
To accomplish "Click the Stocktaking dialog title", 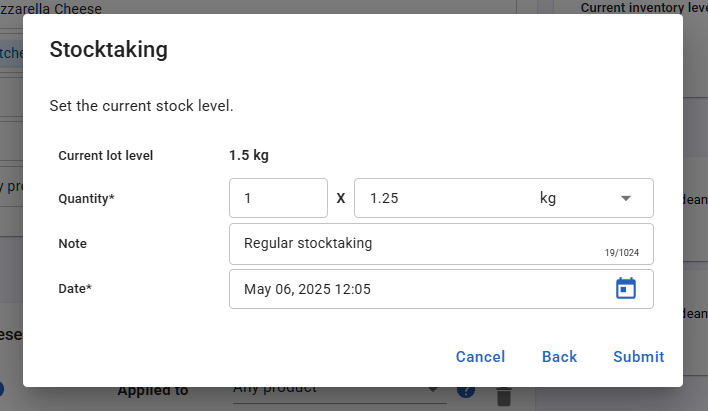I will 109,49.
